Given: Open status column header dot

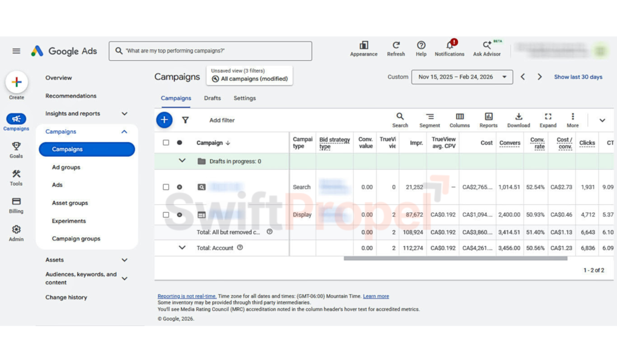Looking at the screenshot, I should (180, 142).
